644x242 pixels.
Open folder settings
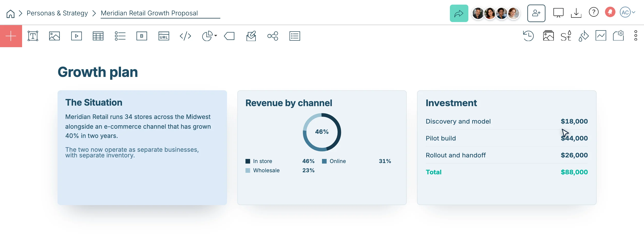coord(619,36)
